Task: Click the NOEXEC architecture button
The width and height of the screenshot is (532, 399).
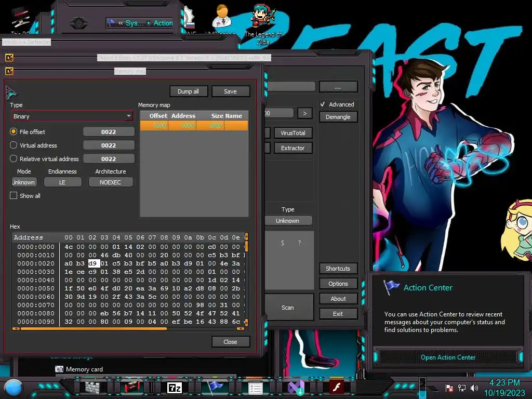Action: [110, 182]
